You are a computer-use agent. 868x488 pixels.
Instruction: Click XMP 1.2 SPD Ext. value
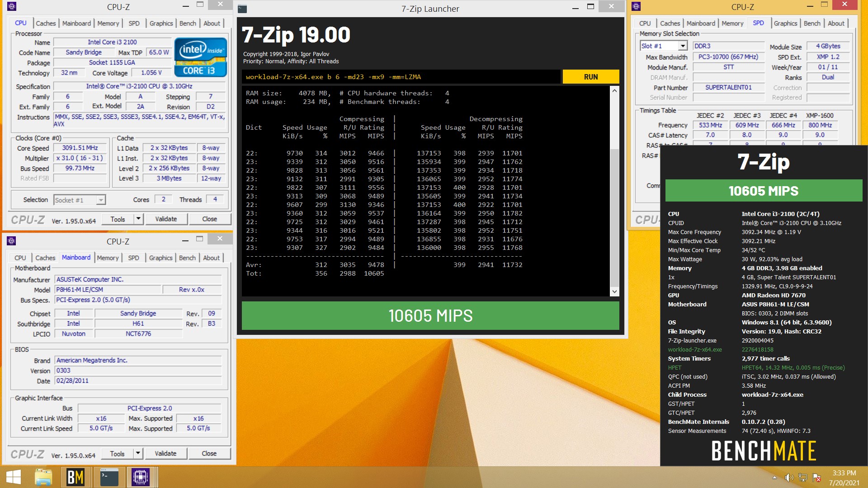[x=828, y=57]
